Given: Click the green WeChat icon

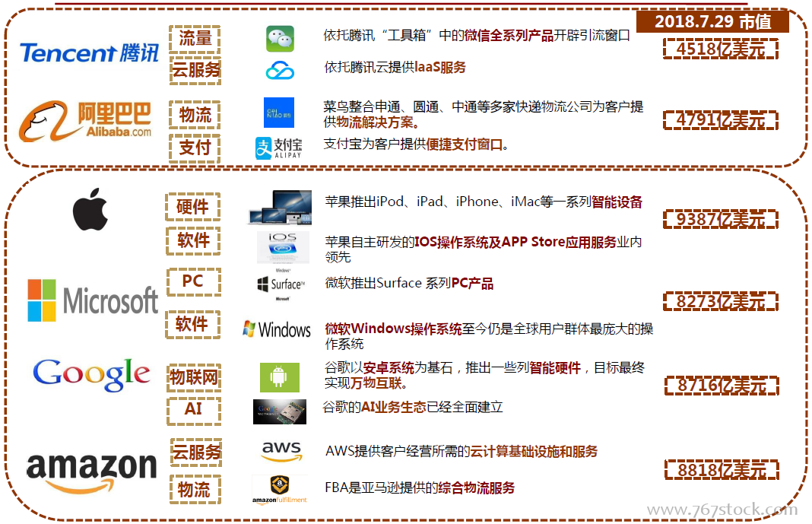Looking at the screenshot, I should click(x=280, y=39).
